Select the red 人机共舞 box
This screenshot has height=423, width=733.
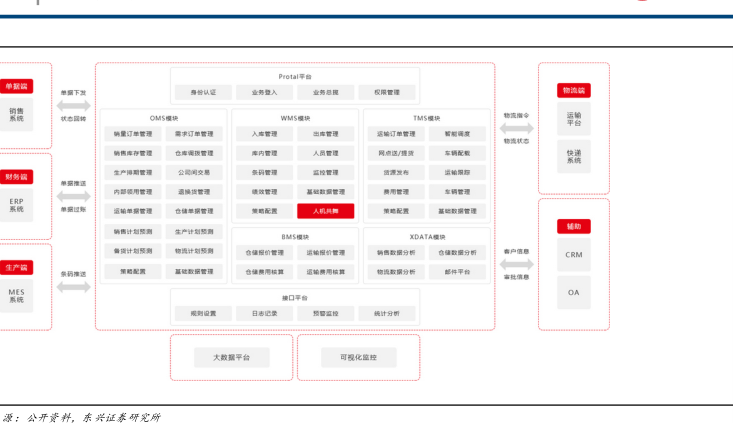pos(325,211)
